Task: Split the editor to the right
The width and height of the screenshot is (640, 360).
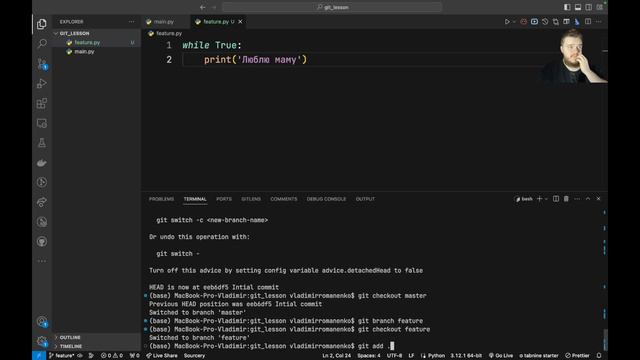Action: point(588,22)
